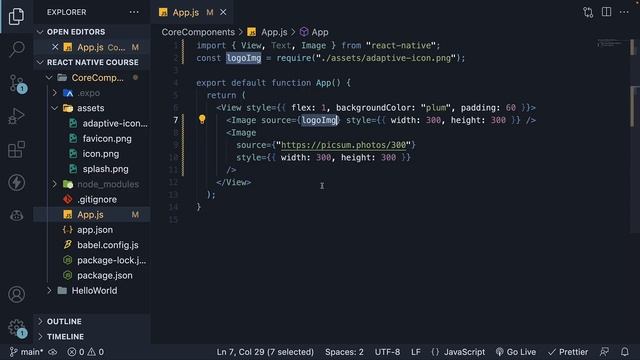Click App symbol in the breadcrumb

(x=320, y=32)
